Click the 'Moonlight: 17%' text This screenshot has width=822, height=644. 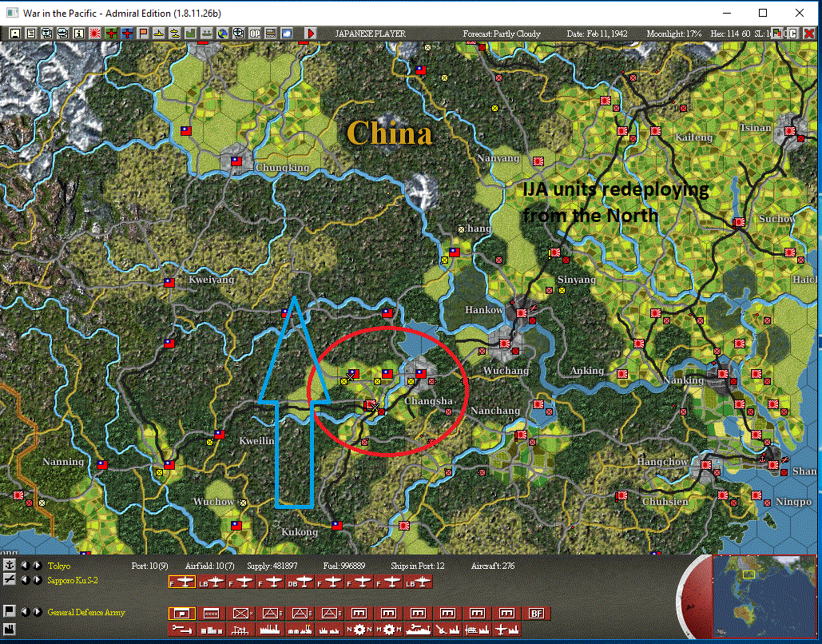673,34
